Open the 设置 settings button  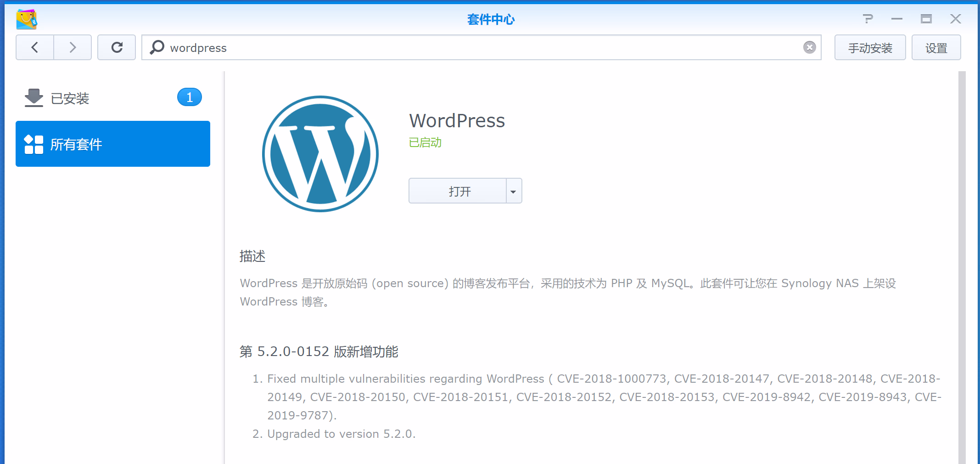click(x=936, y=48)
